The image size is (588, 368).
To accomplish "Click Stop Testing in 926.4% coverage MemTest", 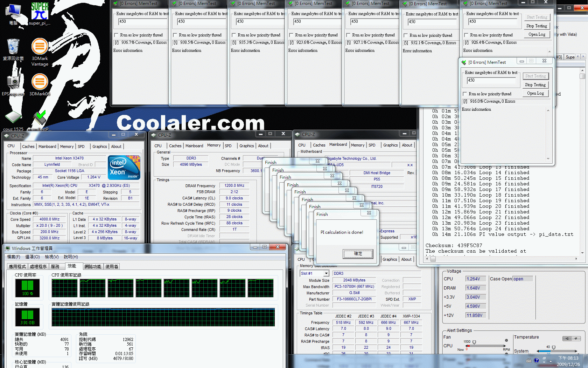I will coord(537,26).
